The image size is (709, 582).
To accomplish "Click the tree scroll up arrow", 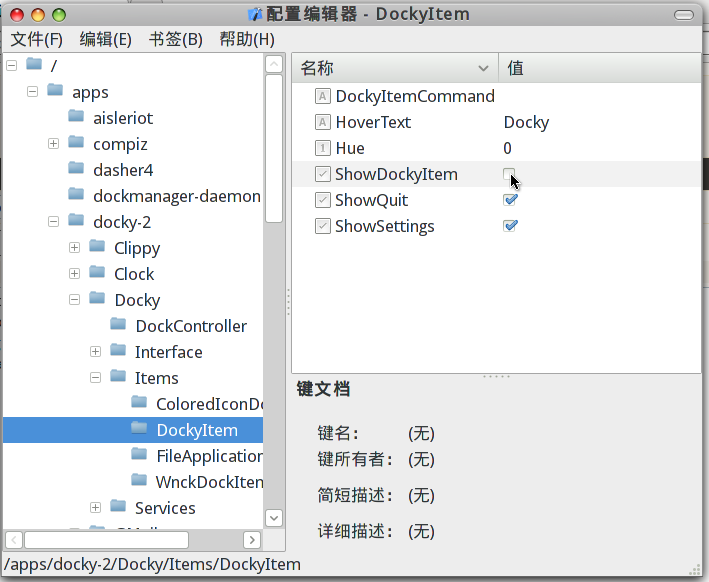I will (274, 64).
